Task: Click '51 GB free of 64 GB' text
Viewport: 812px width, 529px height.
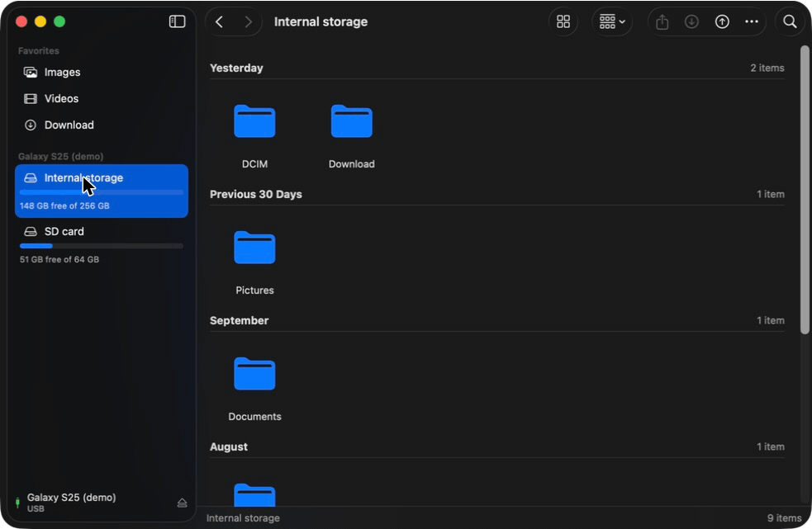Action: (59, 260)
